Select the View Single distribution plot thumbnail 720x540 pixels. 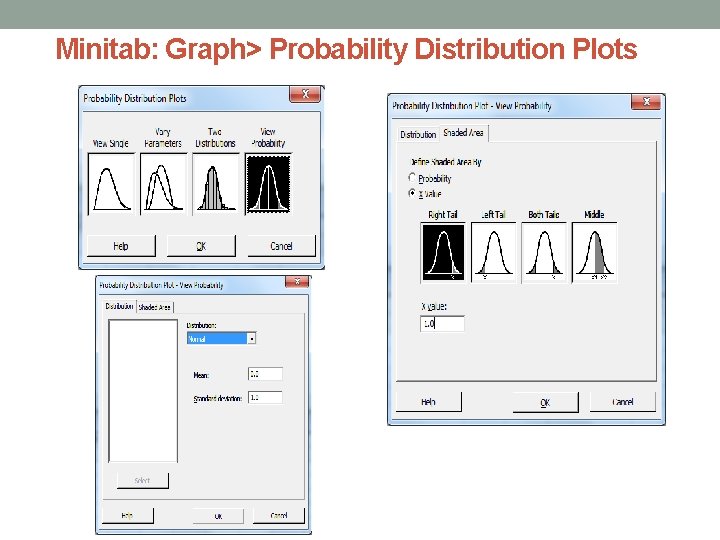coord(111,184)
